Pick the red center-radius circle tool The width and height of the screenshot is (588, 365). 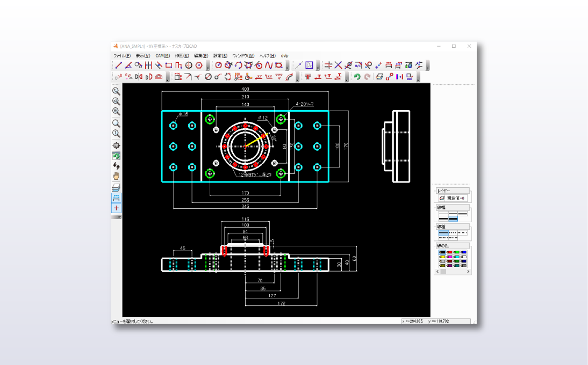click(218, 65)
